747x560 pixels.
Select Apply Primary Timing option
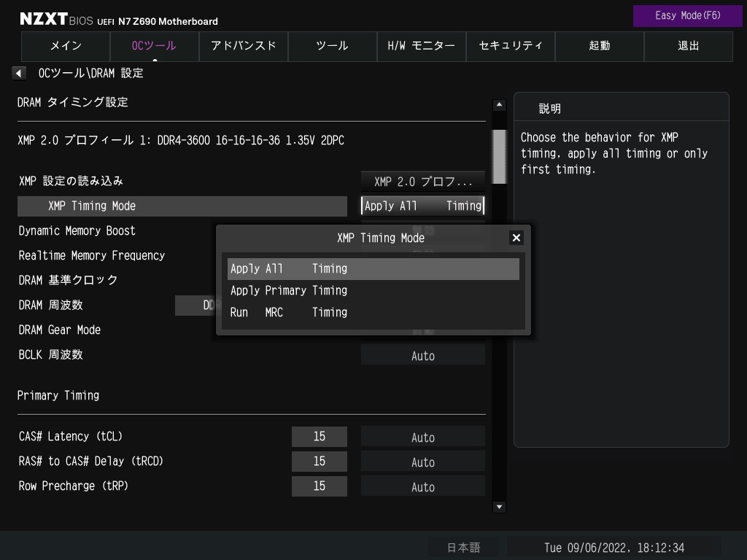[373, 290]
